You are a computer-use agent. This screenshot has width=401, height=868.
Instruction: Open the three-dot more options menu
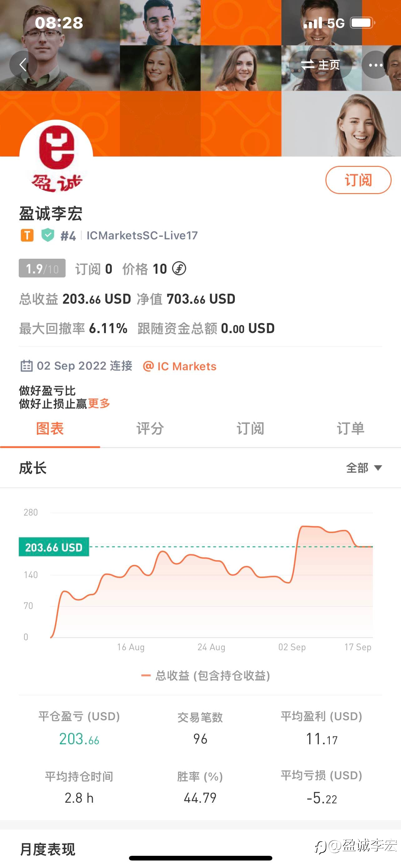click(375, 65)
